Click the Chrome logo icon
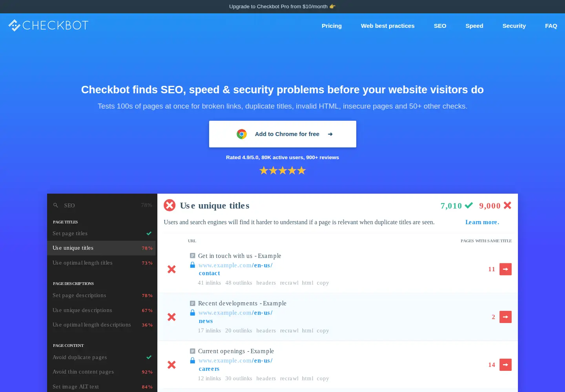 [242, 134]
